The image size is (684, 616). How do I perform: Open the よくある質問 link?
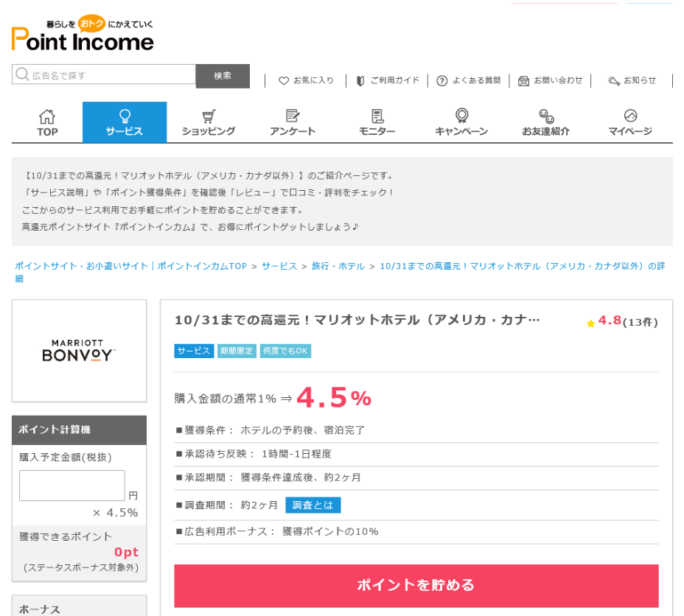click(x=469, y=80)
